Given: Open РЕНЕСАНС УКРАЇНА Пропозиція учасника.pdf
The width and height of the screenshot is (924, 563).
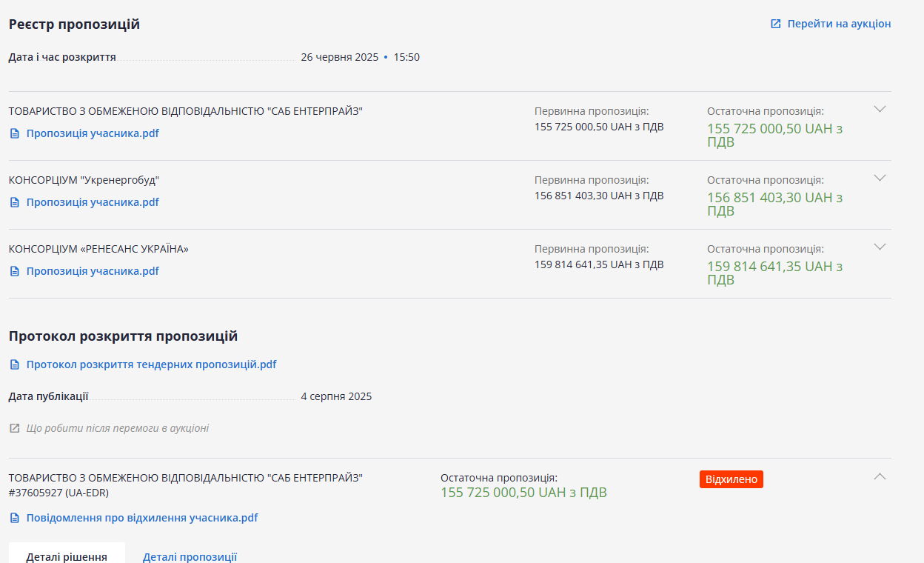Looking at the screenshot, I should [93, 271].
